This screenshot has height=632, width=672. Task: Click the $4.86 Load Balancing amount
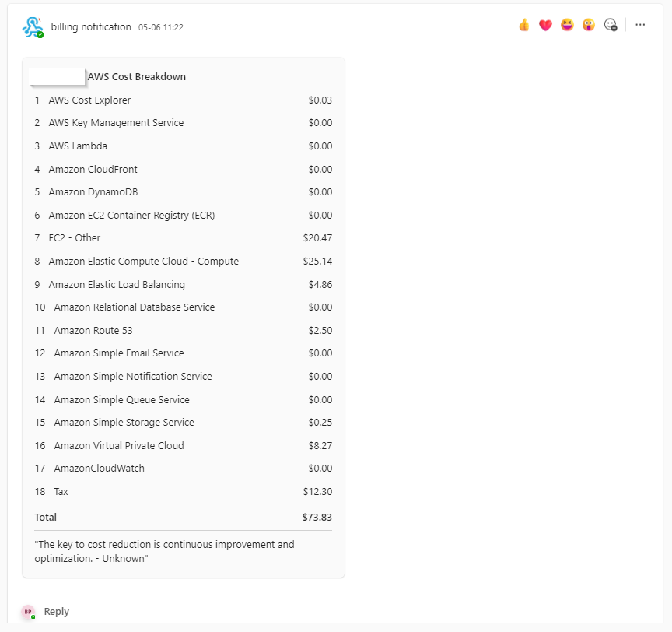pyautogui.click(x=320, y=285)
